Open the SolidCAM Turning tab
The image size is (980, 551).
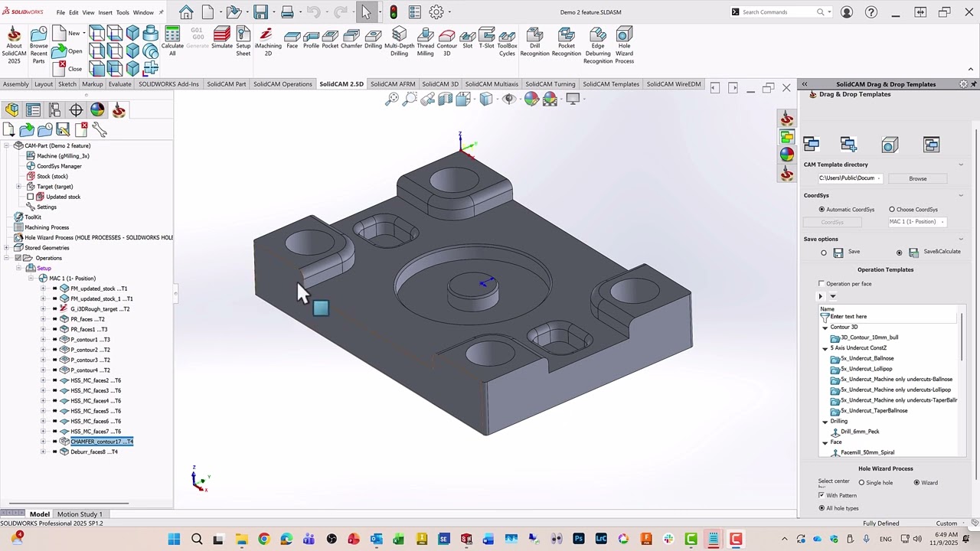tap(550, 84)
